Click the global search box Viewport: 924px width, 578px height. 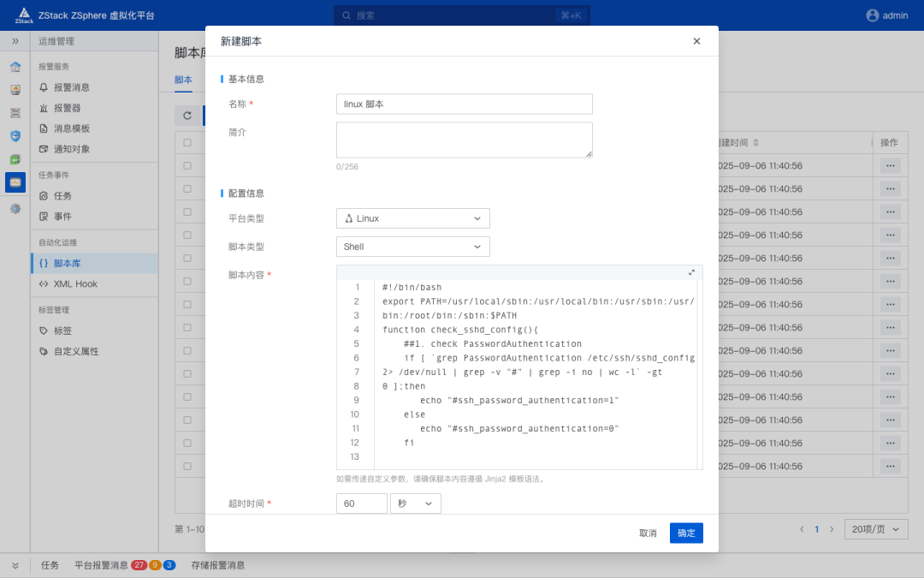(x=461, y=15)
